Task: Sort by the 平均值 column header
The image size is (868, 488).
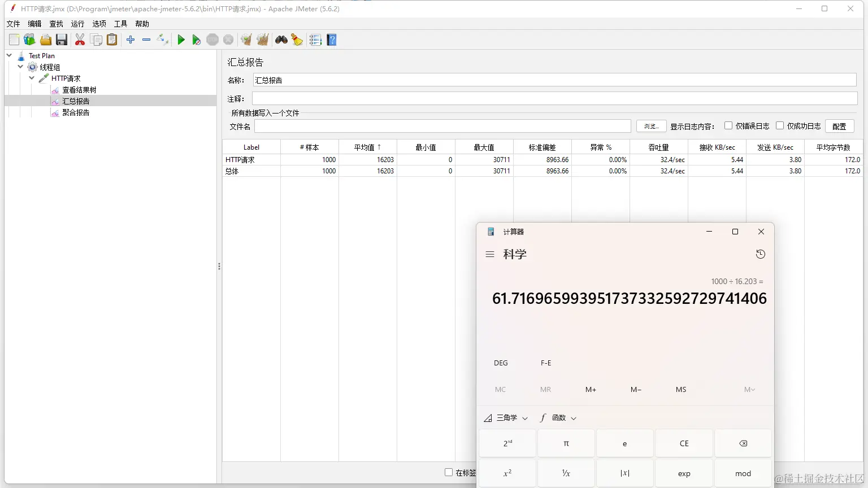Action: click(368, 147)
